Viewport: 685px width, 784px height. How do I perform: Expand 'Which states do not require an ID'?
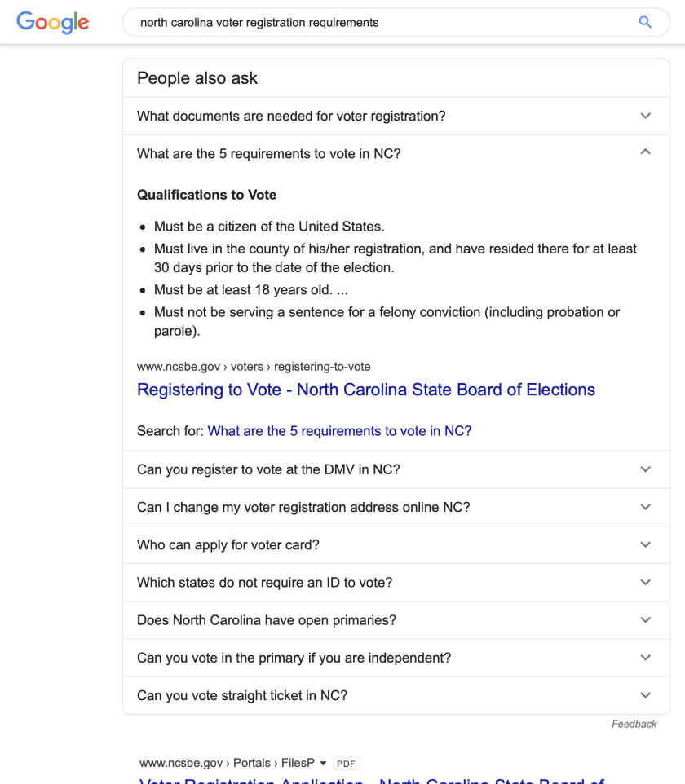(264, 582)
